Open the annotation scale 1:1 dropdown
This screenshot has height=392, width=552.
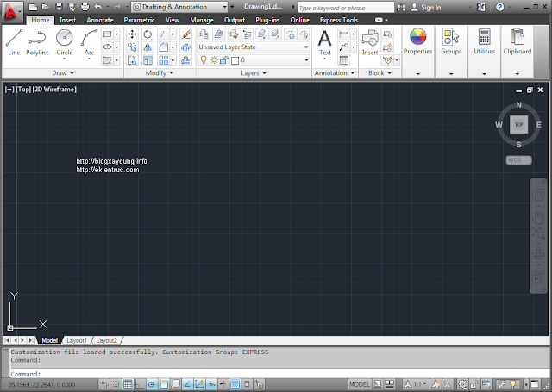(417, 384)
